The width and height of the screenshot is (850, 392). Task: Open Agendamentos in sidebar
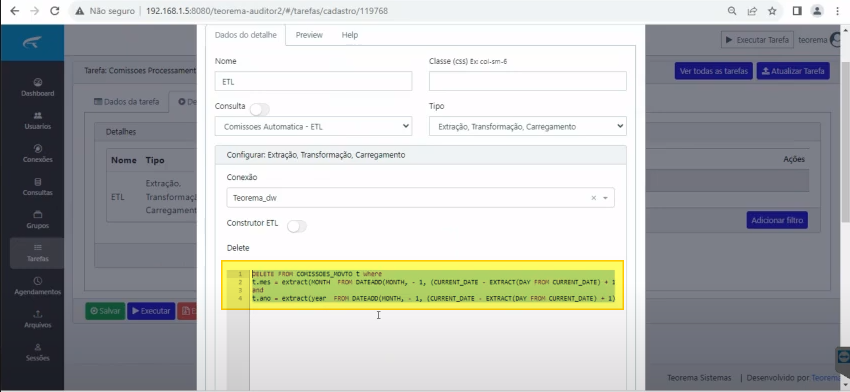point(37,286)
